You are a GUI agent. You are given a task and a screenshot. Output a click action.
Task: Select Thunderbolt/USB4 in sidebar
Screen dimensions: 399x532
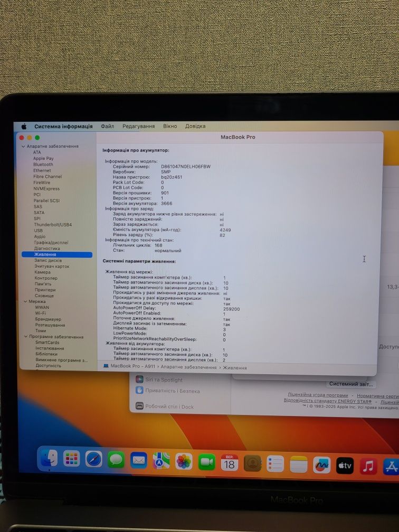53,225
